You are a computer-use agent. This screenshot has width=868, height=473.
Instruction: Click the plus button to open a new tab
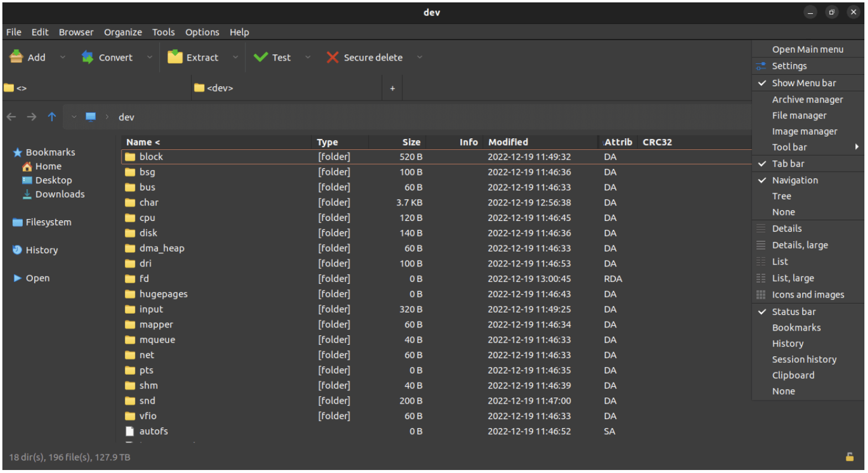(392, 87)
